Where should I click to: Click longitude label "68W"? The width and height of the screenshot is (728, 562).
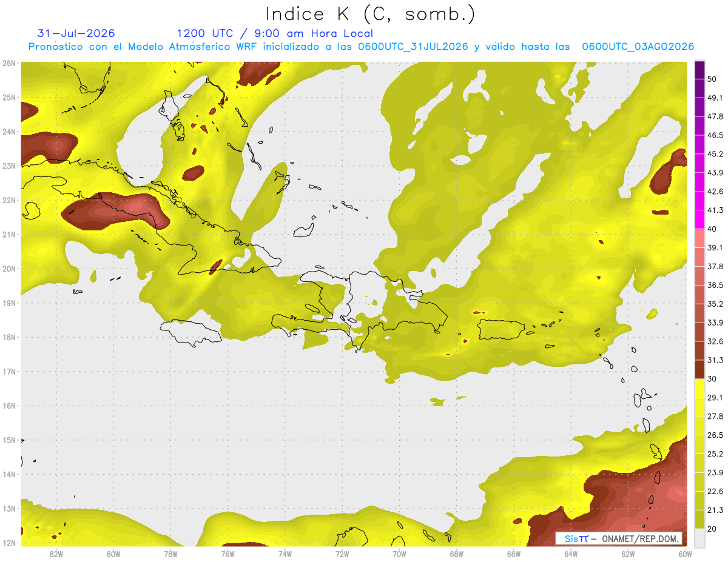click(x=457, y=554)
